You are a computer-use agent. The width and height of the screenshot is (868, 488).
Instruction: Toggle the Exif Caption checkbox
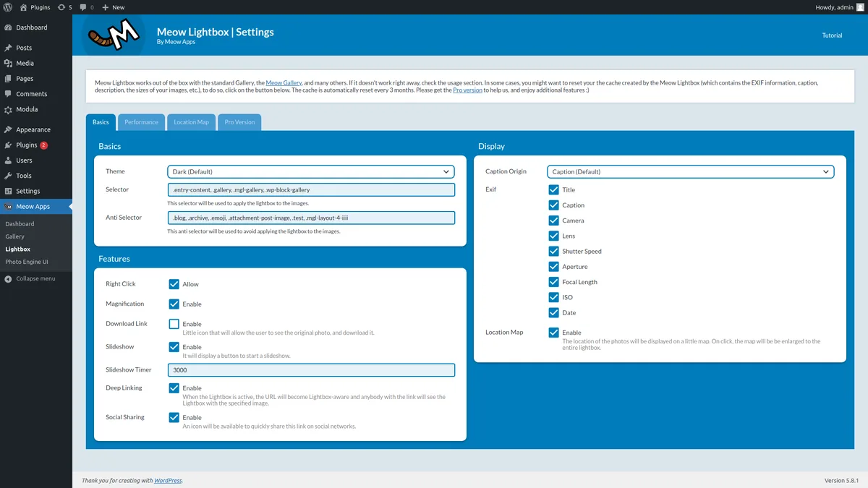pyautogui.click(x=553, y=205)
